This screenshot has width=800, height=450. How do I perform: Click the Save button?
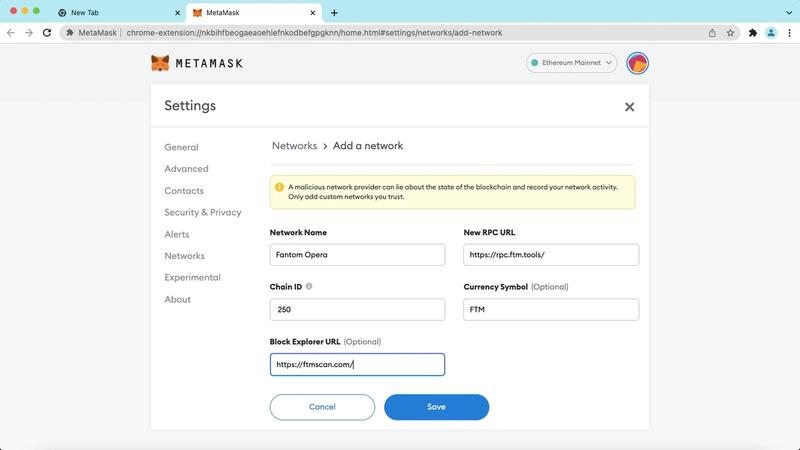click(436, 407)
